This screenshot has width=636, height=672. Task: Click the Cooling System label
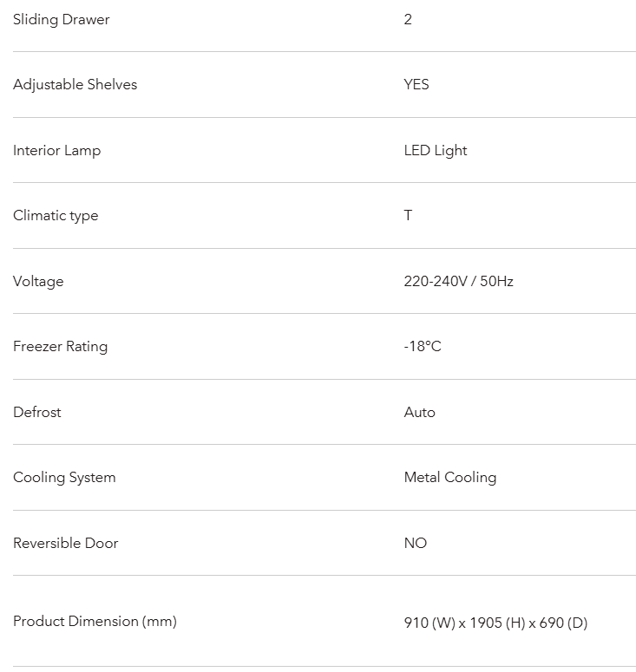coord(64,478)
